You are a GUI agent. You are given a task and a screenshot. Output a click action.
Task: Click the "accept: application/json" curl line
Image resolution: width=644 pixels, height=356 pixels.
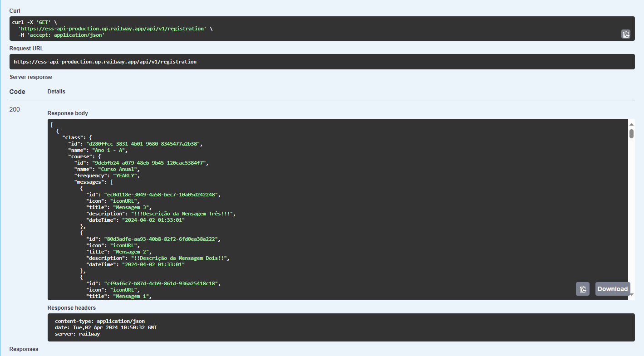point(61,35)
